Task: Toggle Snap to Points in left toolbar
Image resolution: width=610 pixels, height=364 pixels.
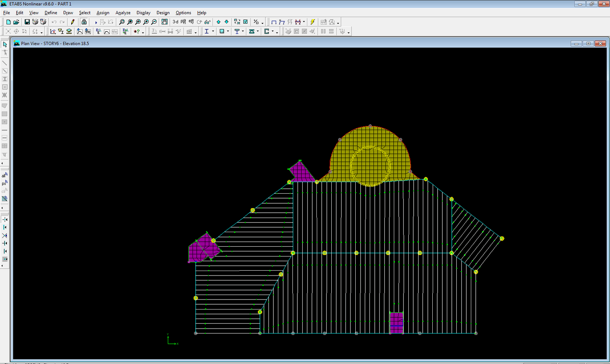Action: click(5, 220)
